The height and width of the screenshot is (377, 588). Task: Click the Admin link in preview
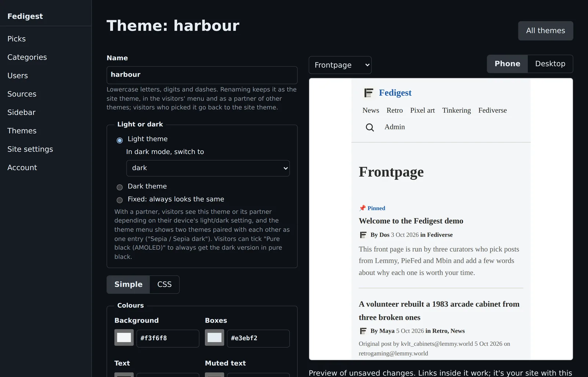pos(395,127)
